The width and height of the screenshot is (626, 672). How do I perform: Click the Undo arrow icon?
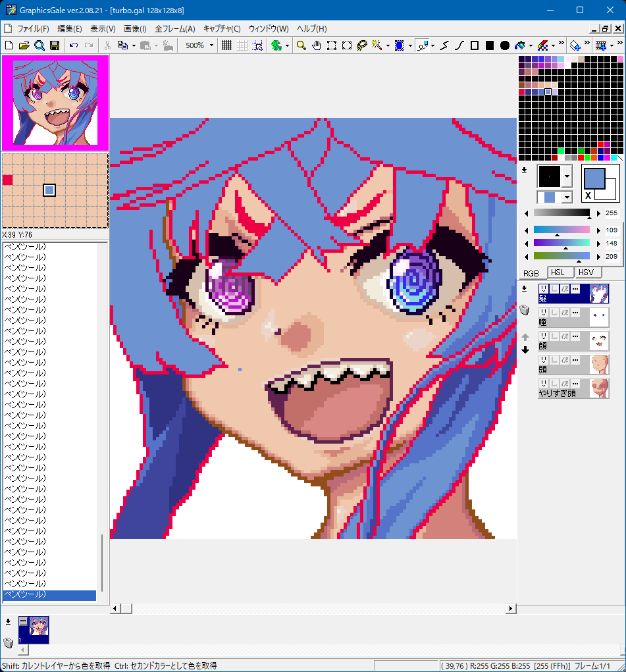[73, 45]
